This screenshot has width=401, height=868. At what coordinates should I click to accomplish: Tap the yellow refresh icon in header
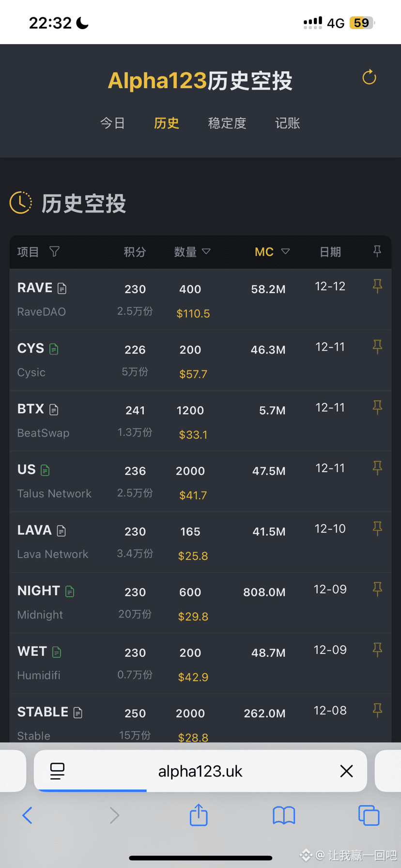(x=369, y=77)
